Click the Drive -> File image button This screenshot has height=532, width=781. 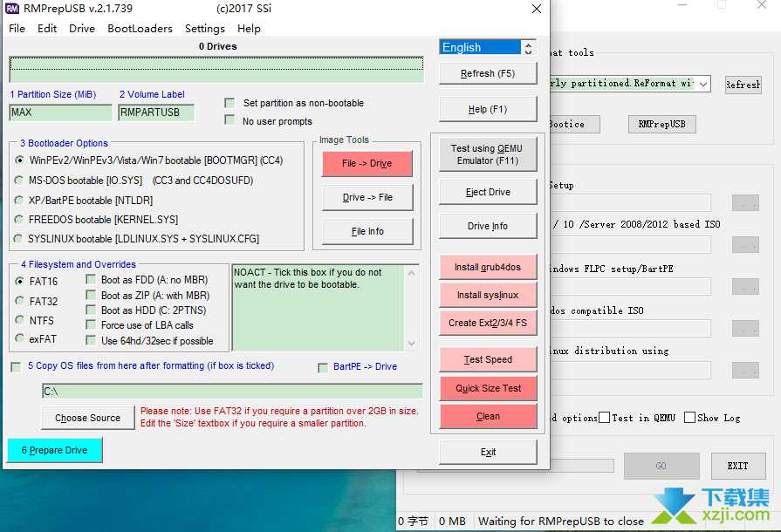(367, 198)
